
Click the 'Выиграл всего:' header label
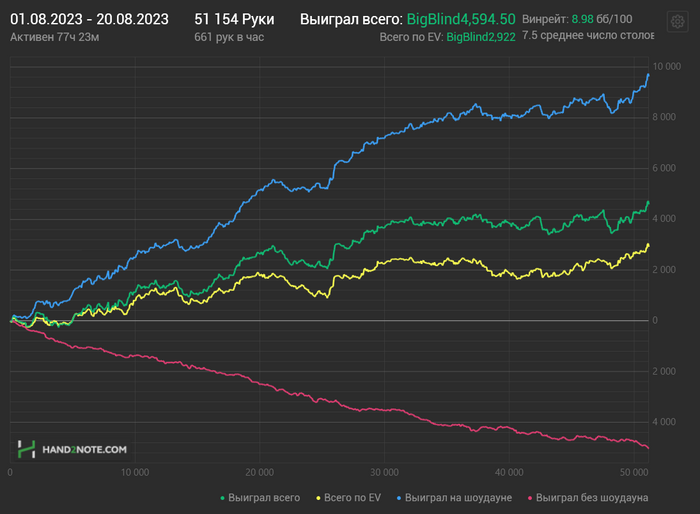tap(351, 19)
